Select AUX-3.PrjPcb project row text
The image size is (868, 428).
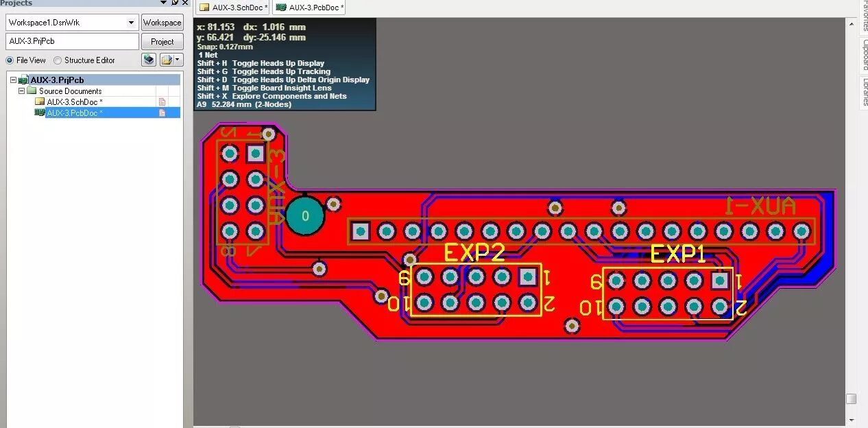57,80
